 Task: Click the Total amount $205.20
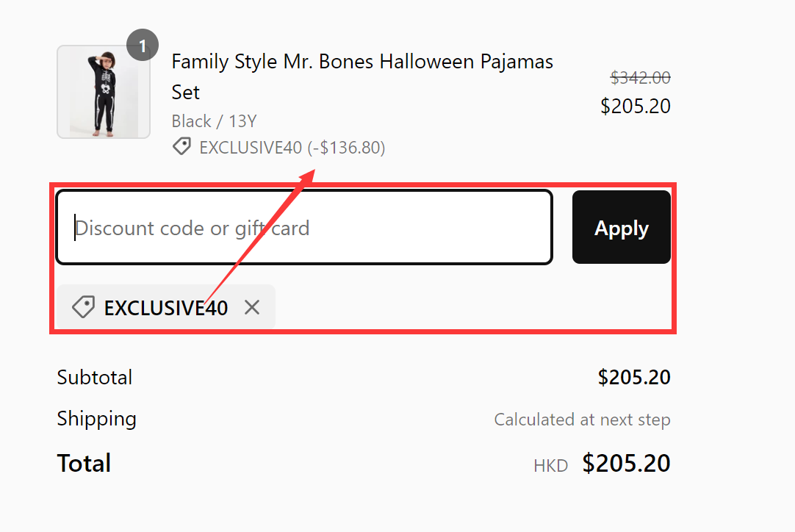626,463
